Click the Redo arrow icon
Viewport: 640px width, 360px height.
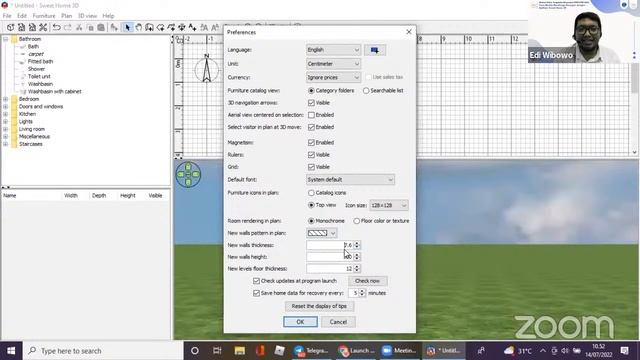[x=68, y=27]
